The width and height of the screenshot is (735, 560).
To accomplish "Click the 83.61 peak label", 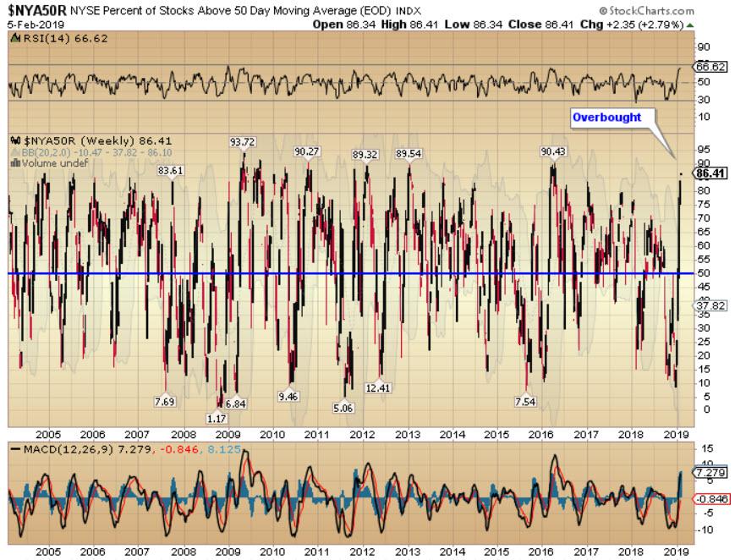I will point(170,171).
